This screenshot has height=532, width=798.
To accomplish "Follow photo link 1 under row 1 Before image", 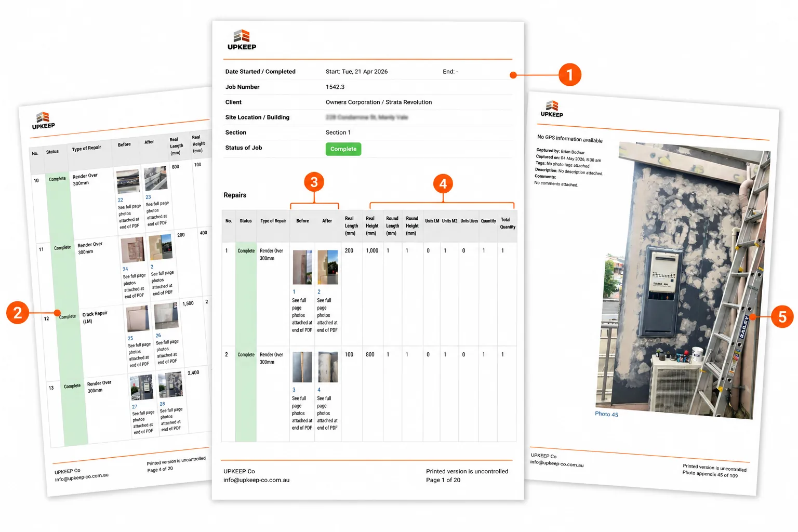I will pyautogui.click(x=294, y=292).
